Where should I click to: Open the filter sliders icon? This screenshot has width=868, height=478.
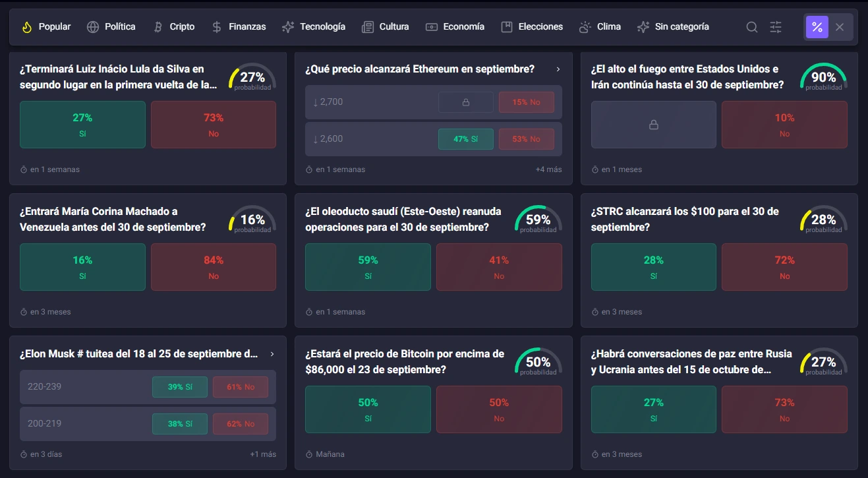coord(776,27)
